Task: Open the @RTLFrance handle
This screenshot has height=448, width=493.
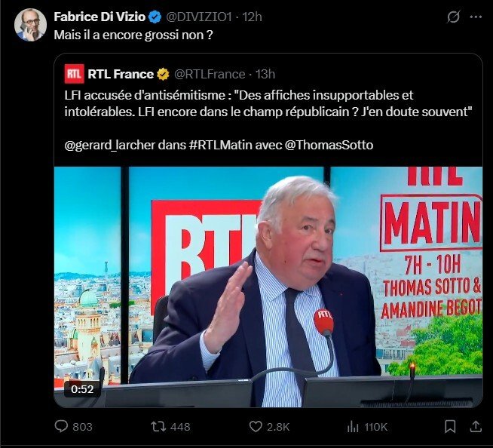Action: click(210, 73)
